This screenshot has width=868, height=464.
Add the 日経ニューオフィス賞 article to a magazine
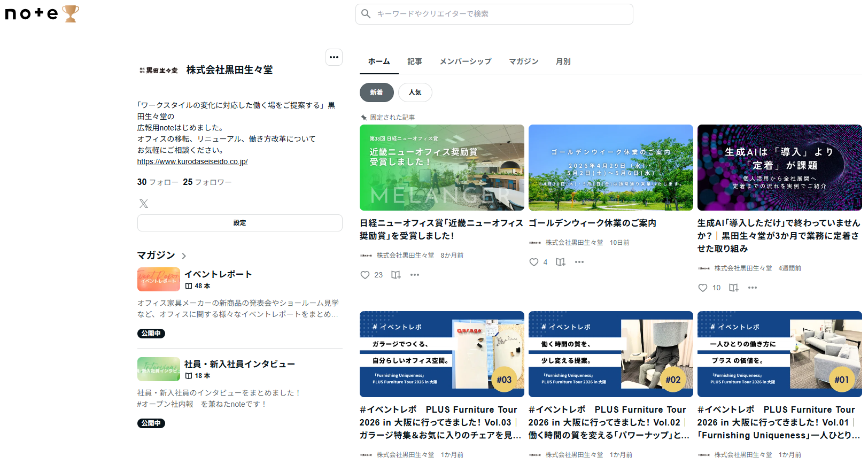[396, 275]
